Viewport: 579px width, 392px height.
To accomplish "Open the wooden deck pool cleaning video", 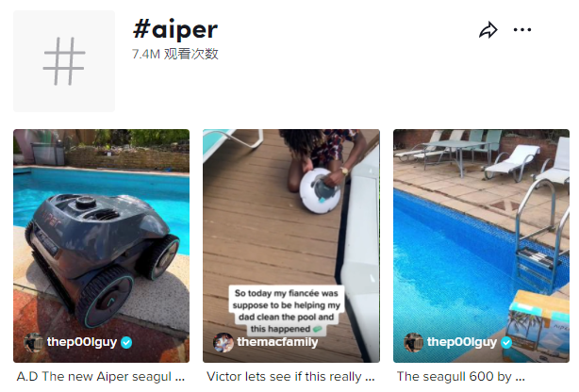I will point(291,245).
